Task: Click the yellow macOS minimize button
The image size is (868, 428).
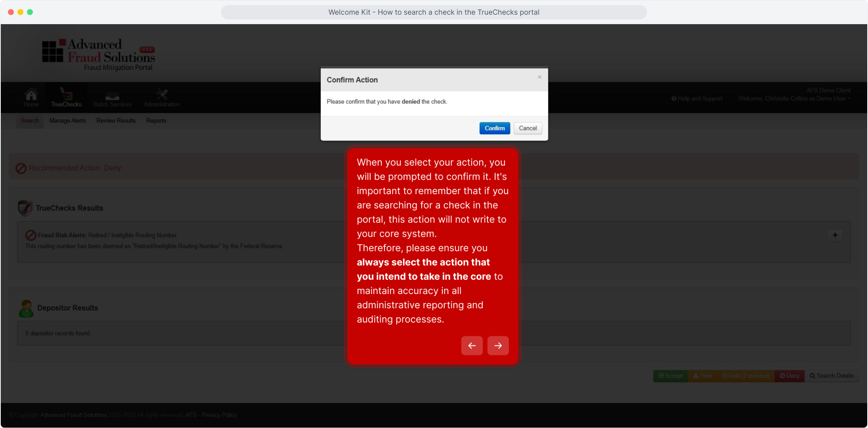Action: 20,12
